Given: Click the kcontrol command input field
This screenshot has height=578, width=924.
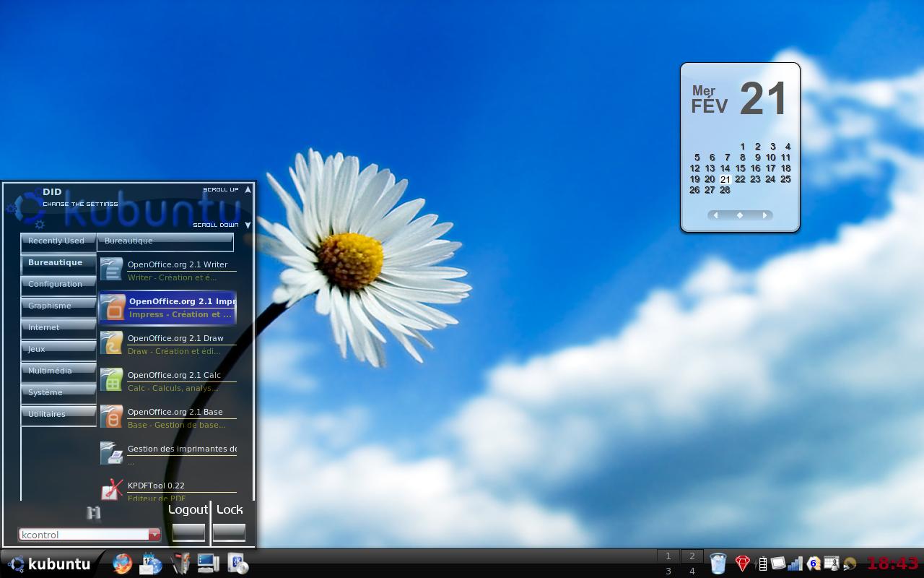Looking at the screenshot, I should coord(84,535).
